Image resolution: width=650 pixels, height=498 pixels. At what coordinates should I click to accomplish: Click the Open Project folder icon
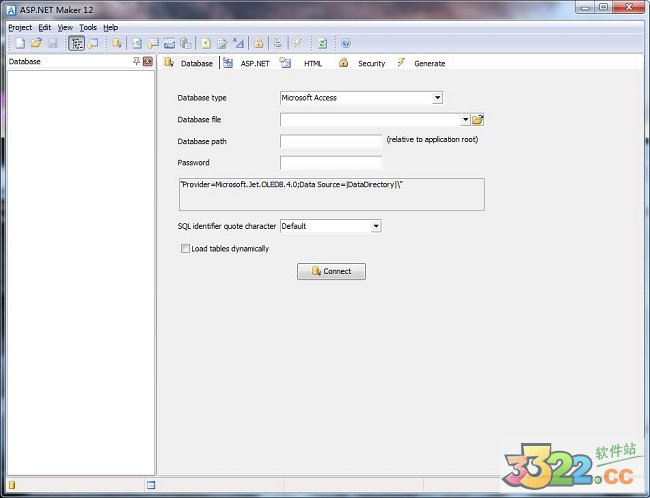point(36,43)
